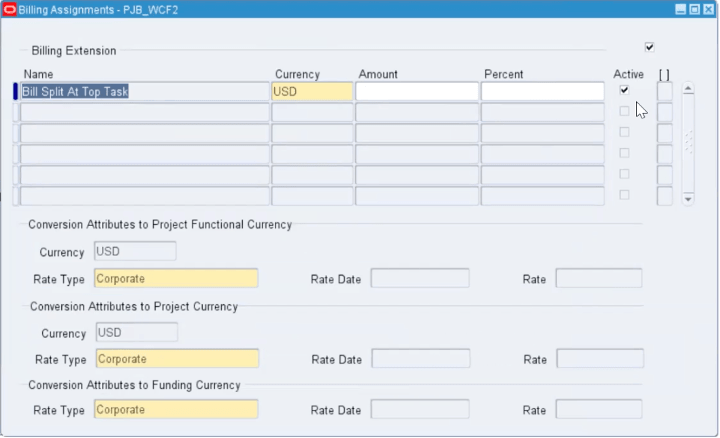Click the Name field in the fifth row
Image resolution: width=720 pixels, height=438 pixels.
(145, 175)
